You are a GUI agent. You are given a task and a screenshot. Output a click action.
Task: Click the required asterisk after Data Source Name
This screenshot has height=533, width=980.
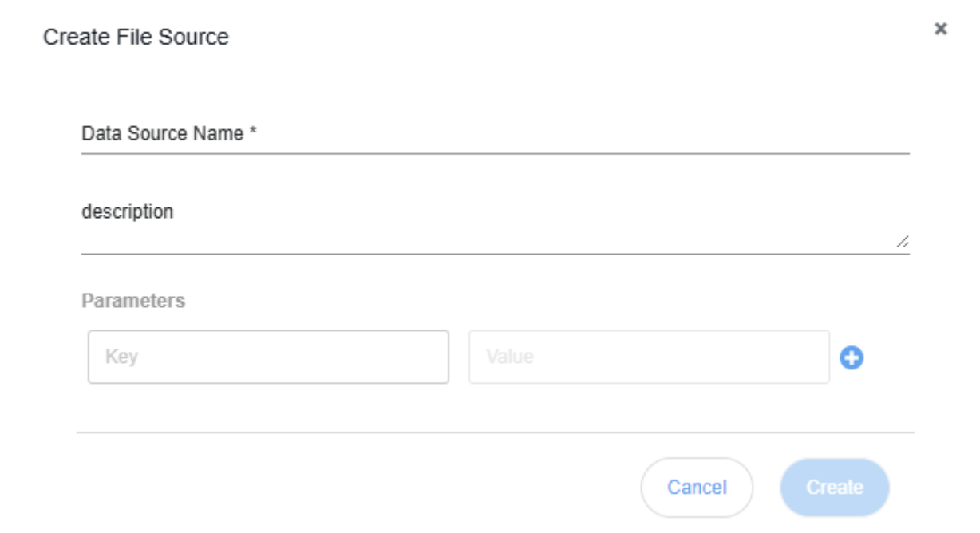pos(253,132)
